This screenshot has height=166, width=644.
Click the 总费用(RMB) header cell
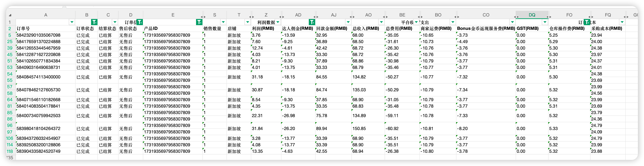click(402, 29)
